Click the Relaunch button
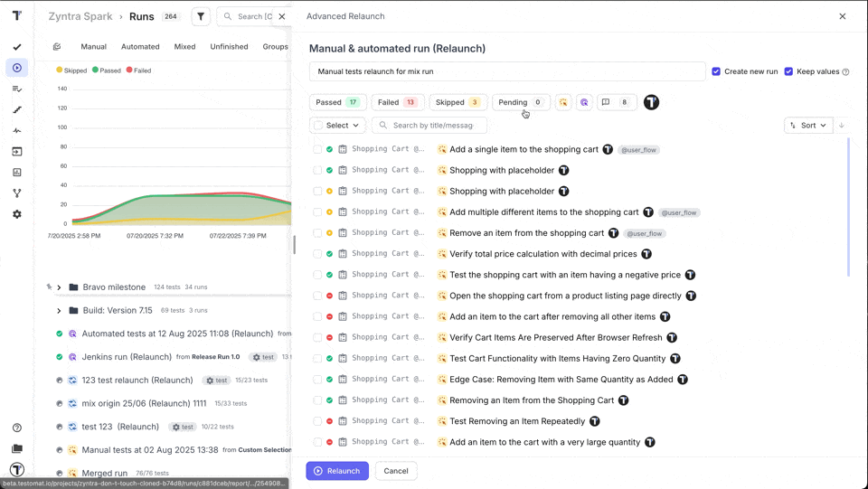The width and height of the screenshot is (868, 489). pos(336,471)
